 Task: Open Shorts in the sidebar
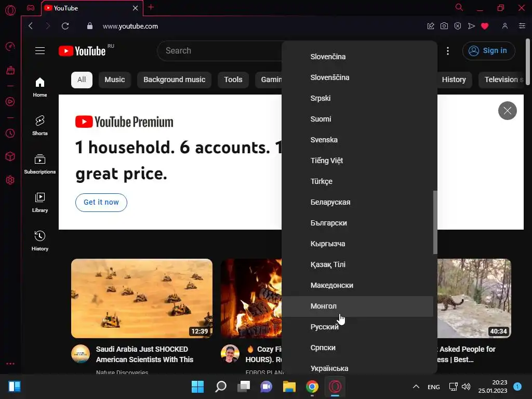[40, 126]
